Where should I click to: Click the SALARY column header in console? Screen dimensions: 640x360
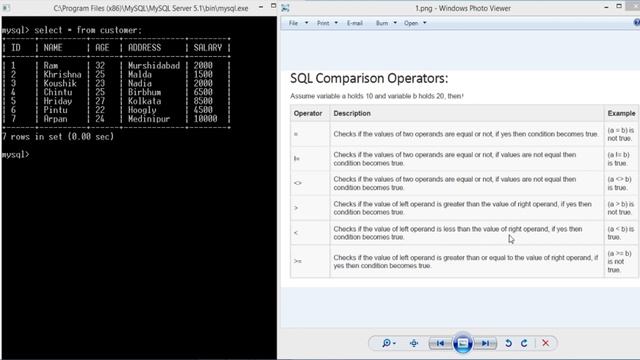pyautogui.click(x=208, y=48)
